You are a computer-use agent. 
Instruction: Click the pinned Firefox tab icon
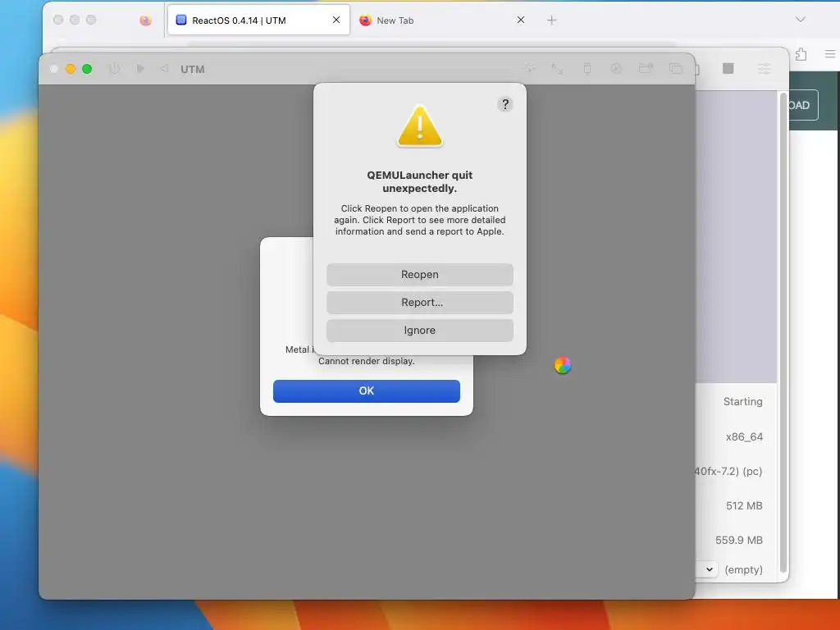[145, 21]
